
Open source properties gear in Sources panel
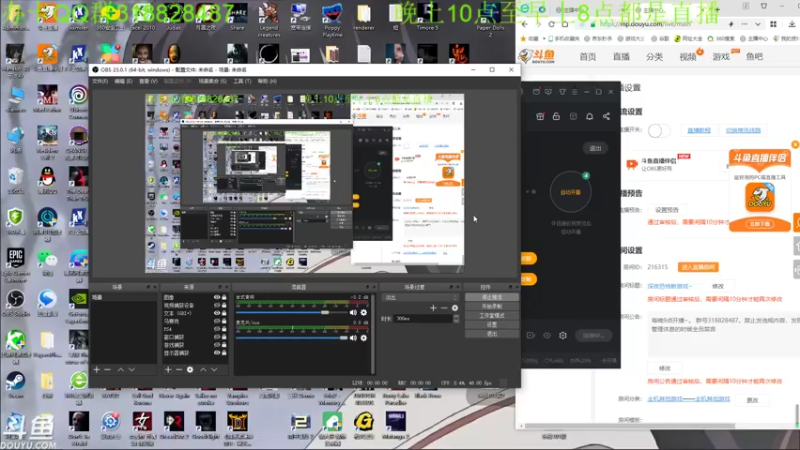click(190, 369)
